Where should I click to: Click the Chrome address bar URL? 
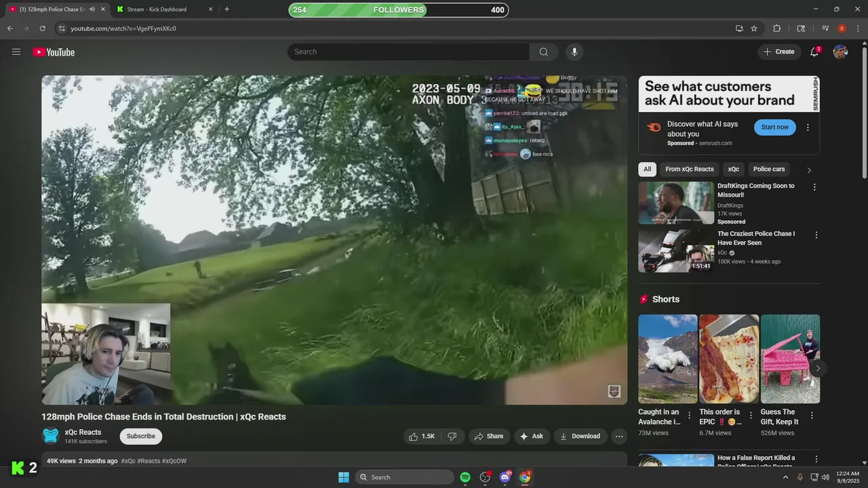(x=123, y=28)
